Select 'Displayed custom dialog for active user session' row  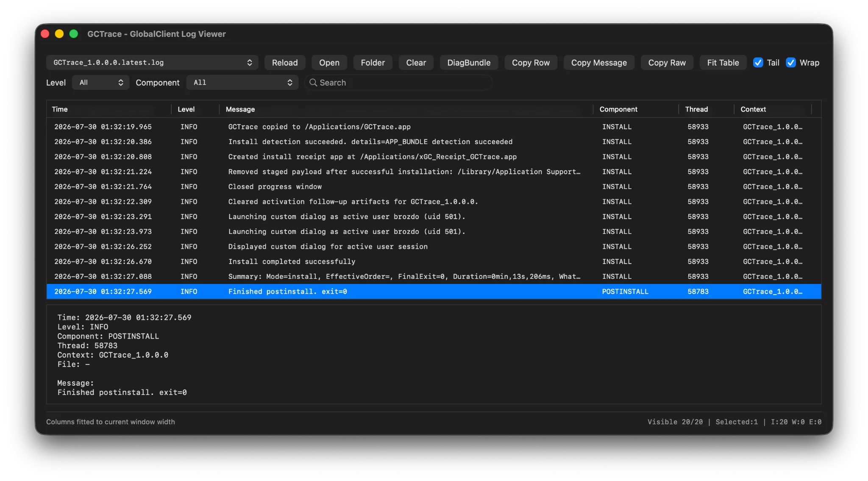[x=434, y=247]
